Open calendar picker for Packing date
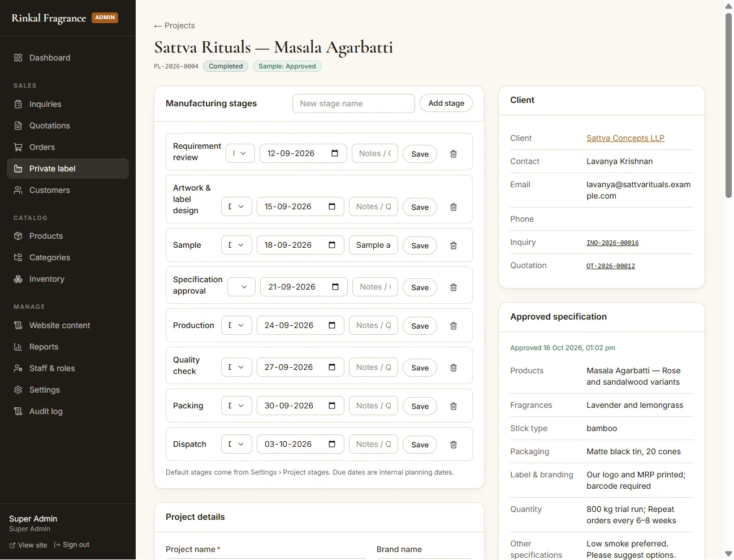734x560 pixels. [332, 406]
